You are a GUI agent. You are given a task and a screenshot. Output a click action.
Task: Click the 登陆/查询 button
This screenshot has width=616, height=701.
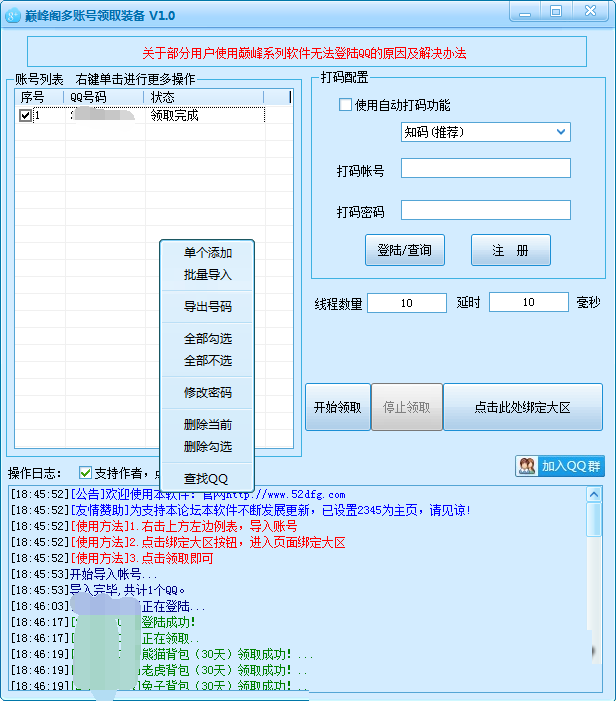click(x=405, y=250)
